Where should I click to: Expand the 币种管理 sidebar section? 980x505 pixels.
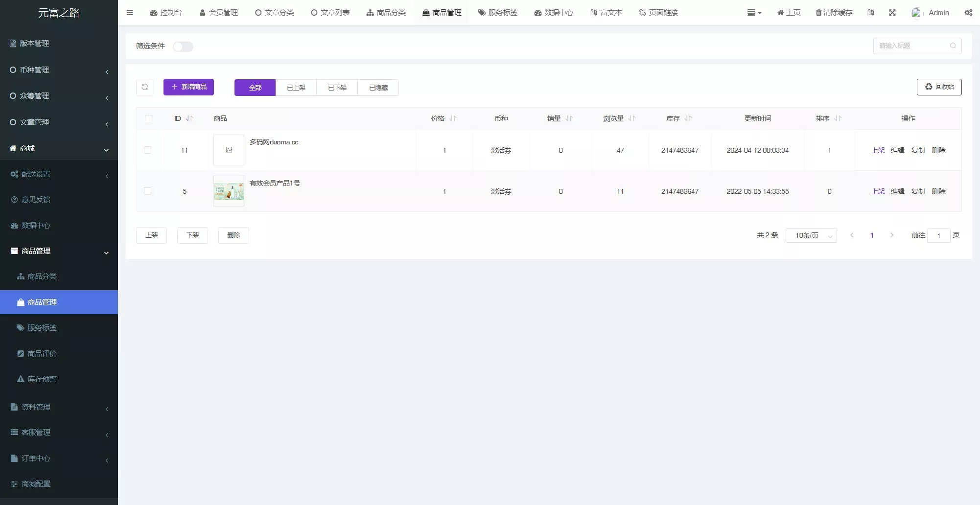coord(34,69)
